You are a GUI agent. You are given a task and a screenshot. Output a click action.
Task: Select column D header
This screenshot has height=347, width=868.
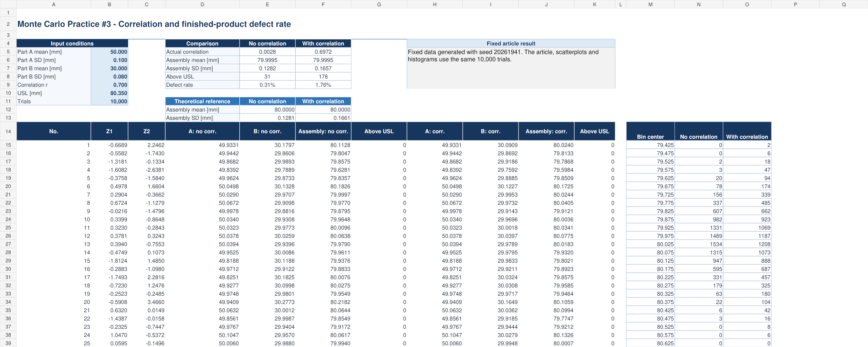tap(202, 4)
